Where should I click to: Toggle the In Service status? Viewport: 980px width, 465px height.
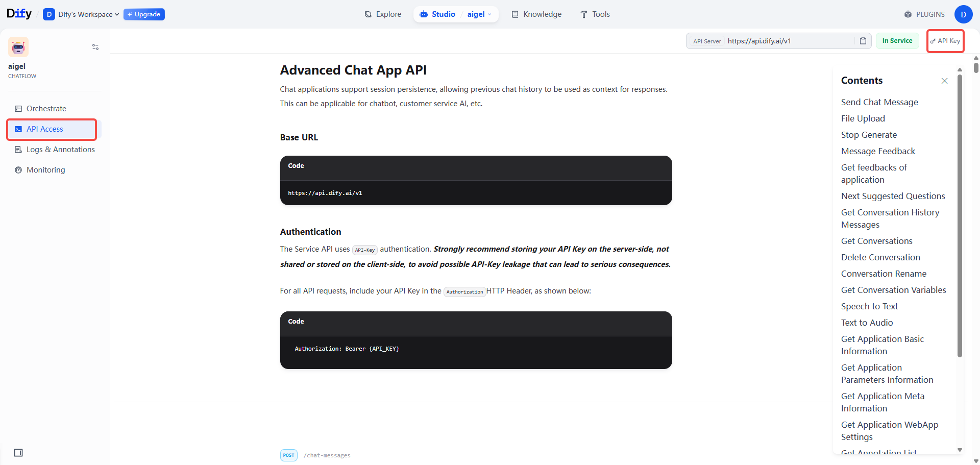(897, 41)
